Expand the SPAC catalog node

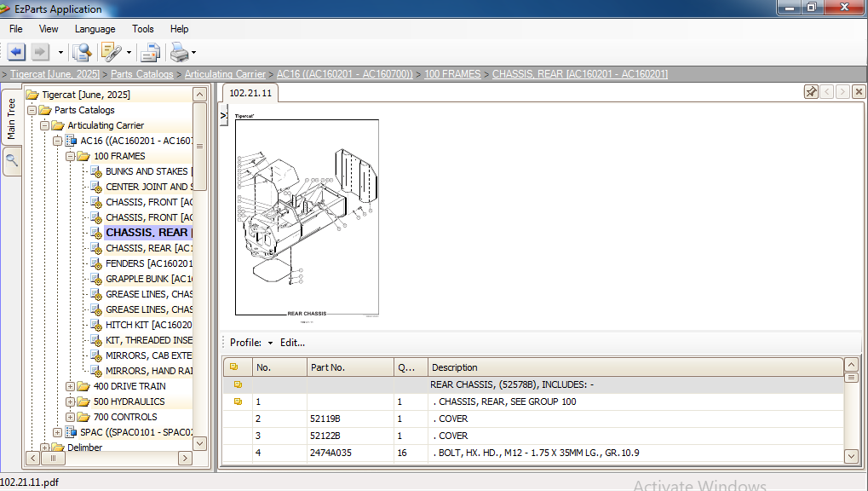point(58,432)
